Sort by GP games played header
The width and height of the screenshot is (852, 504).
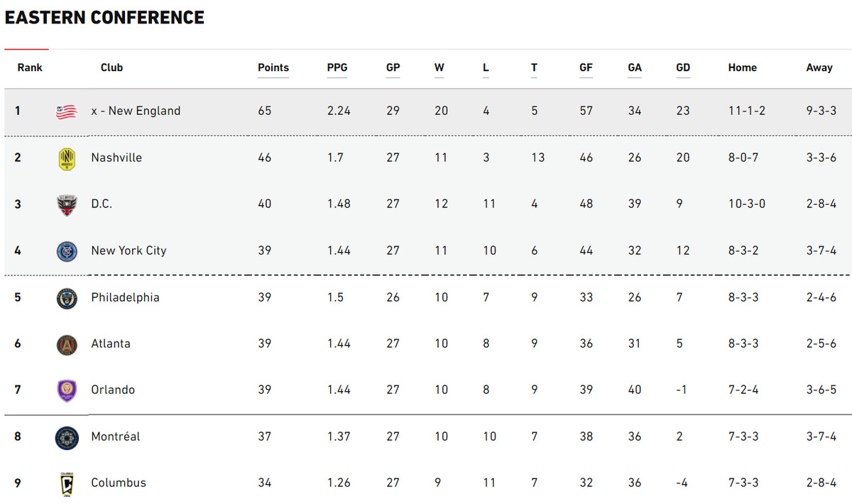pyautogui.click(x=393, y=68)
